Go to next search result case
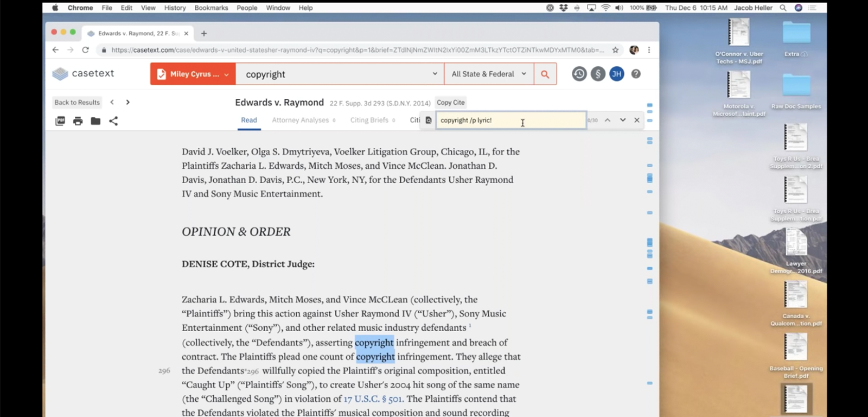 128,102
